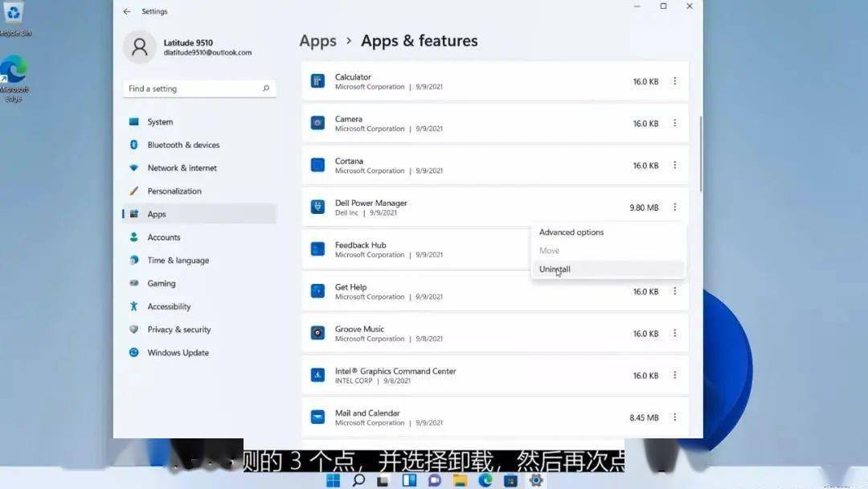Open the Calculator app icon
This screenshot has width=868, height=489.
(x=317, y=81)
